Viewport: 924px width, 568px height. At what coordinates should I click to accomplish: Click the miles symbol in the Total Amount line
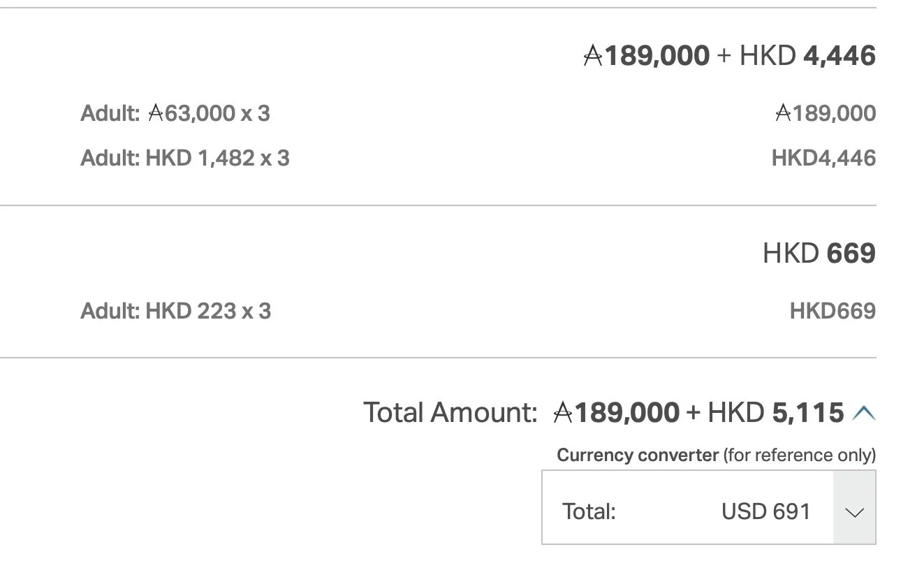click(563, 413)
